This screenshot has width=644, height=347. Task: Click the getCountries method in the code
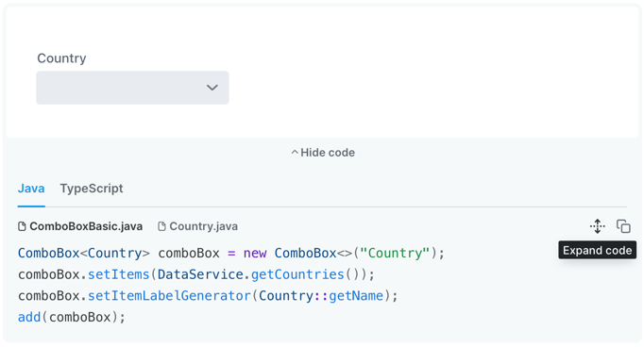297,274
